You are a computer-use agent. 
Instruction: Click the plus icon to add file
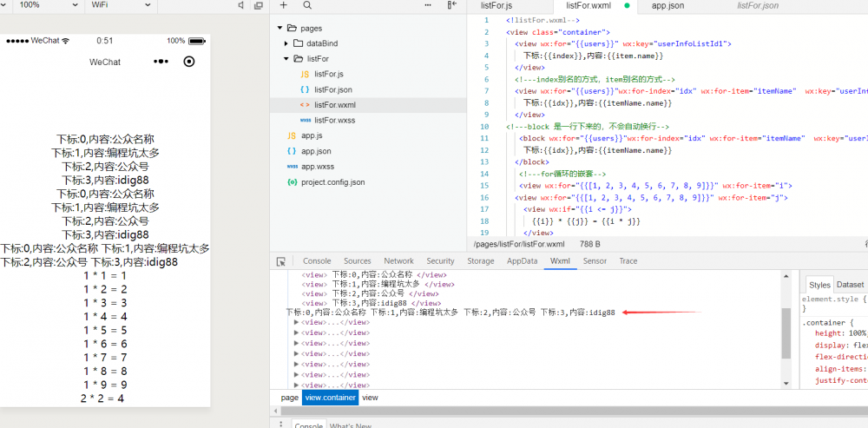point(283,5)
